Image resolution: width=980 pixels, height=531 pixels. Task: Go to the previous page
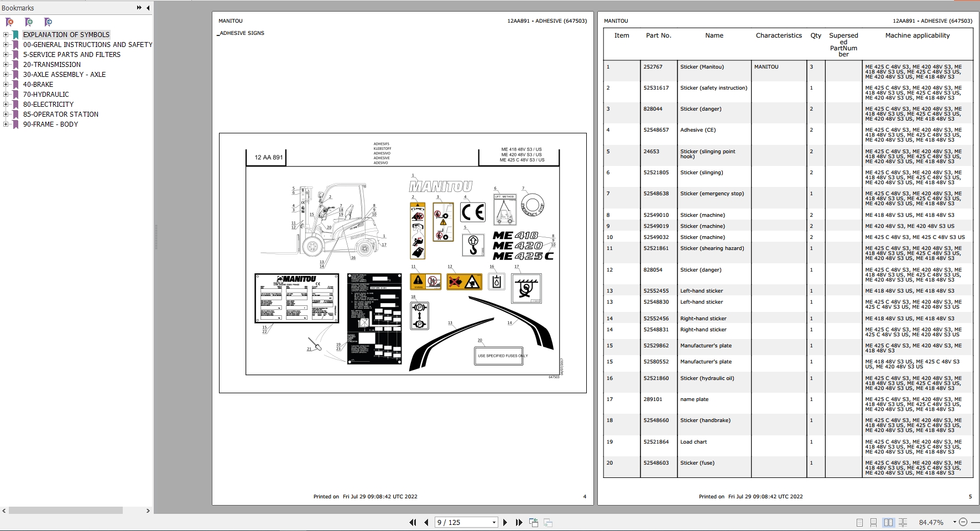426,522
